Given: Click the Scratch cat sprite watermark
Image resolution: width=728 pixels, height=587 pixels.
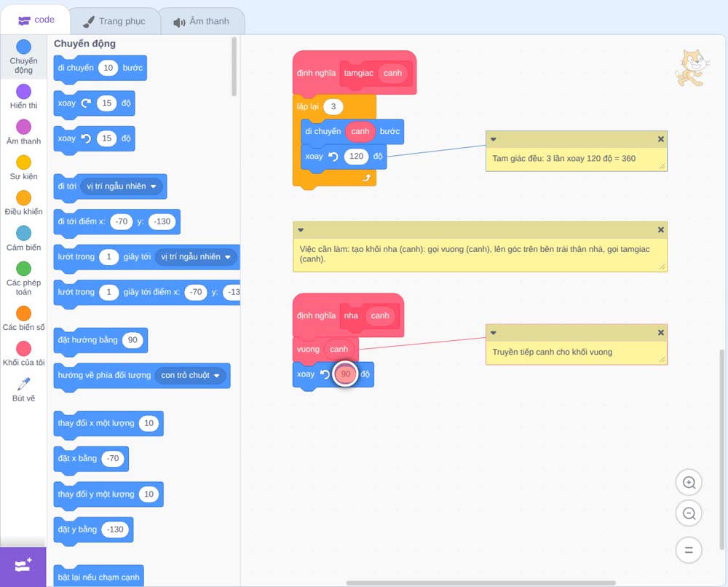Looking at the screenshot, I should 692,68.
